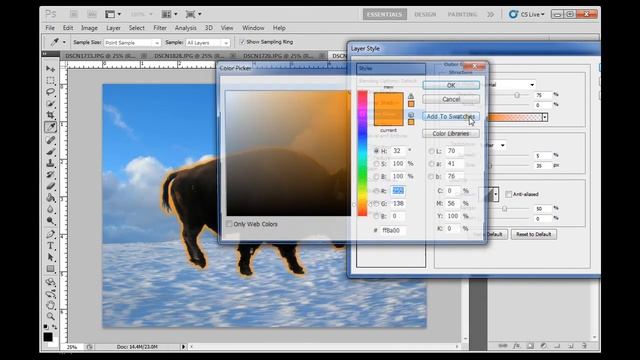Select the Eraser tool
Screen dimensions: 640x360
coord(51,187)
